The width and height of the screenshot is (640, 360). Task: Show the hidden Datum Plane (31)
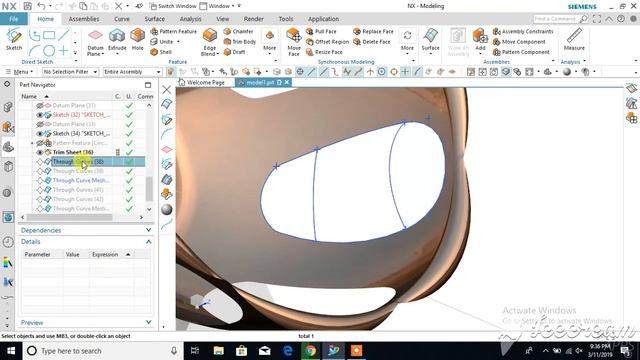tap(40, 105)
